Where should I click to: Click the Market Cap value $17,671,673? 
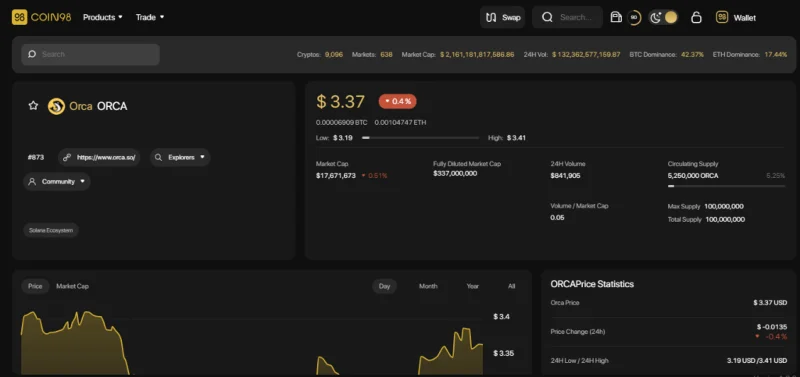coord(336,175)
